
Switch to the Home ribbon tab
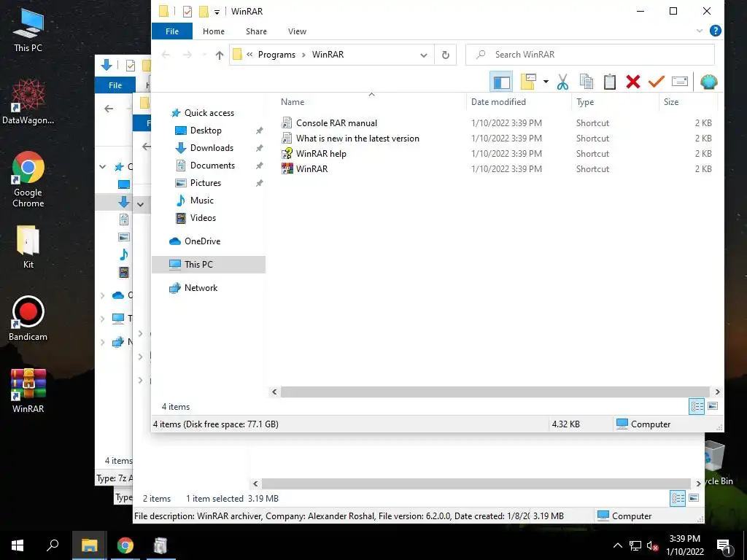(214, 31)
